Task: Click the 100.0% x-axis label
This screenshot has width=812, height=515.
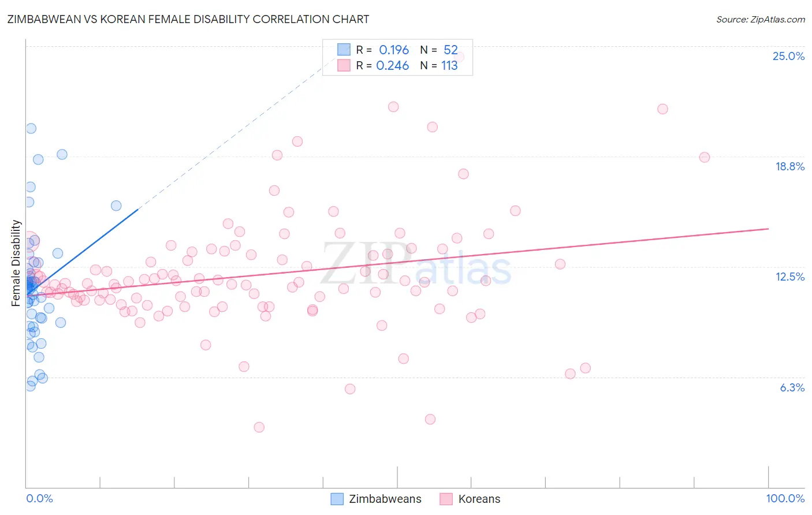Action: [x=785, y=498]
